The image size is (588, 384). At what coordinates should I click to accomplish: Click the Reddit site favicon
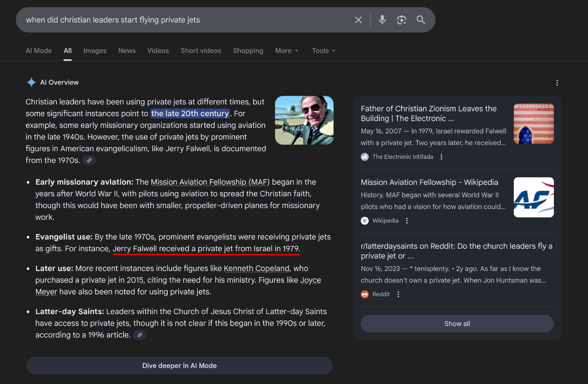click(365, 294)
